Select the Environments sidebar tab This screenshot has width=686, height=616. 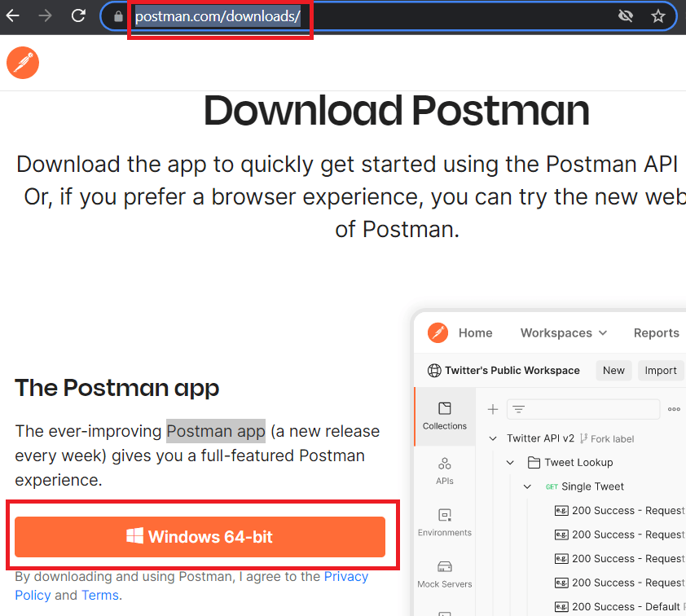445,522
